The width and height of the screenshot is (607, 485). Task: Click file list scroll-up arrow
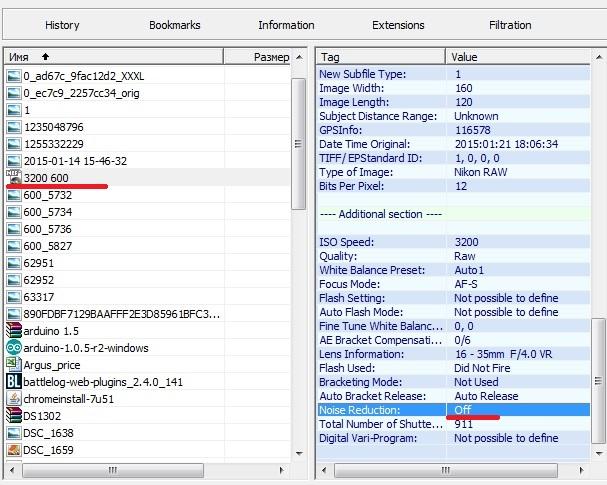pyautogui.click(x=299, y=57)
